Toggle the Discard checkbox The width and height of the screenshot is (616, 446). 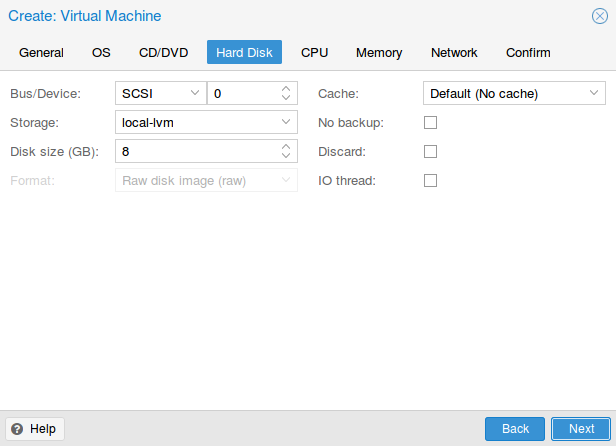(x=430, y=152)
